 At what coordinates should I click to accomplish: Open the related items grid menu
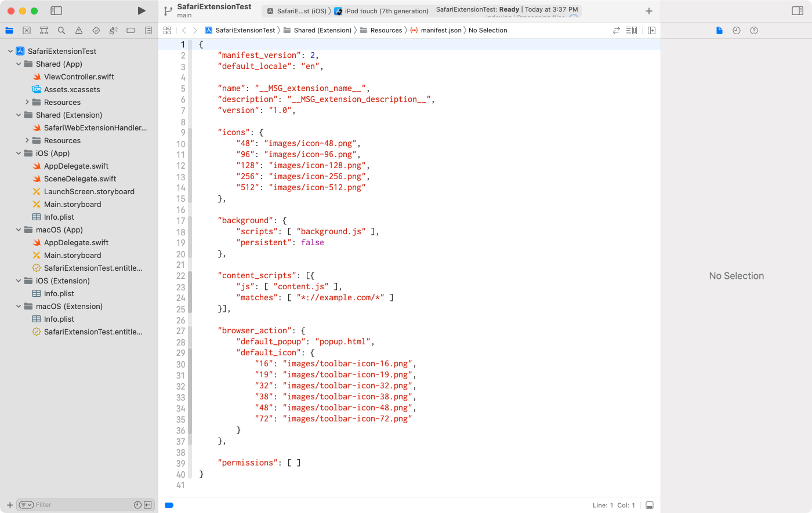coord(168,30)
